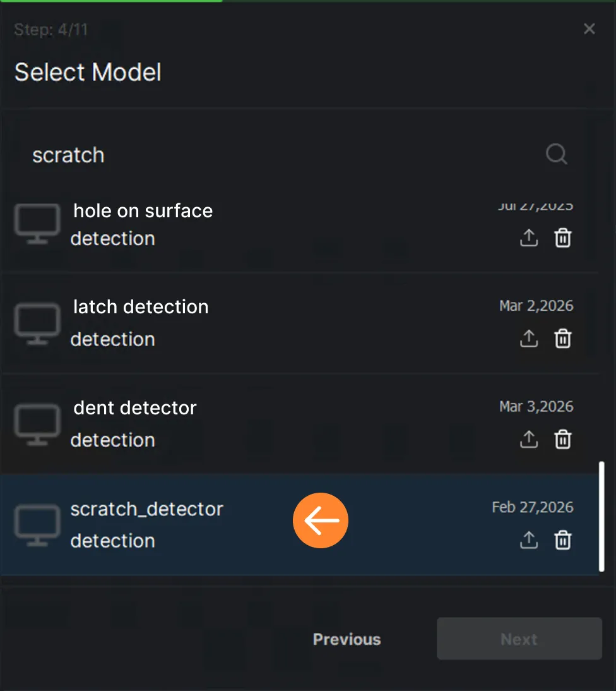Image resolution: width=616 pixels, height=691 pixels.
Task: Delete the scratch_detector model
Action: click(563, 540)
